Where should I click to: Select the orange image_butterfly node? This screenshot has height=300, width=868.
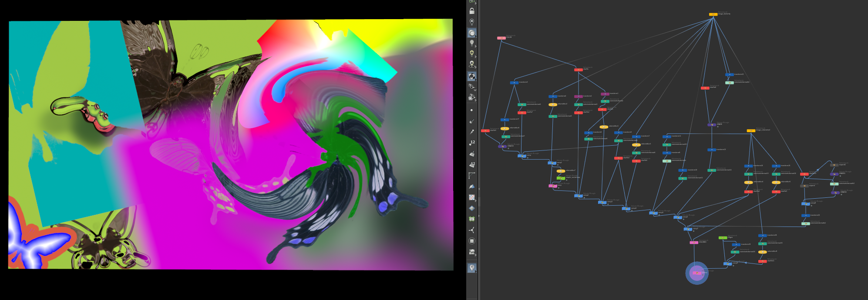[x=713, y=14]
